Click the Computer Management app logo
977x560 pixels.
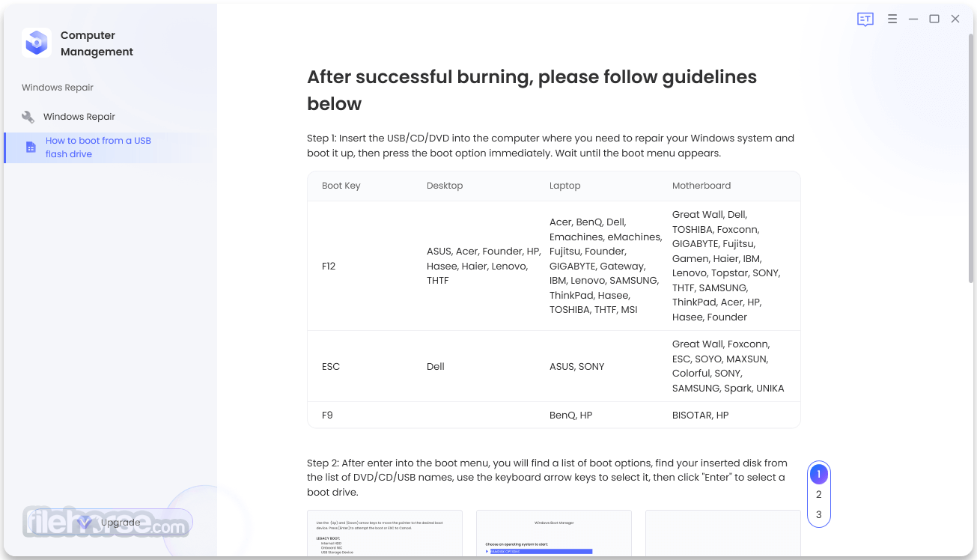(x=36, y=43)
